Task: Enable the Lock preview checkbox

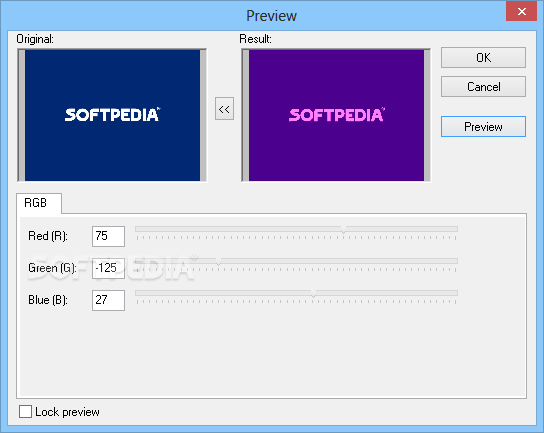Action: click(x=25, y=411)
